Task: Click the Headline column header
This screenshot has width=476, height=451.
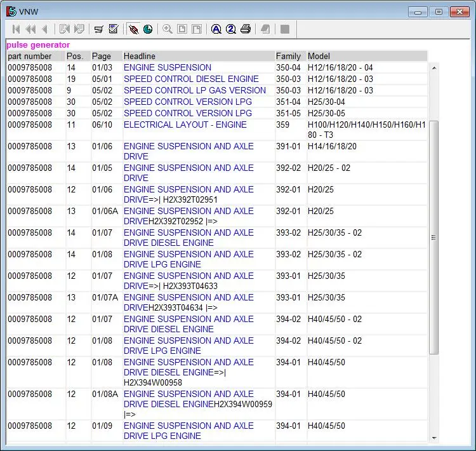Action: (x=140, y=57)
